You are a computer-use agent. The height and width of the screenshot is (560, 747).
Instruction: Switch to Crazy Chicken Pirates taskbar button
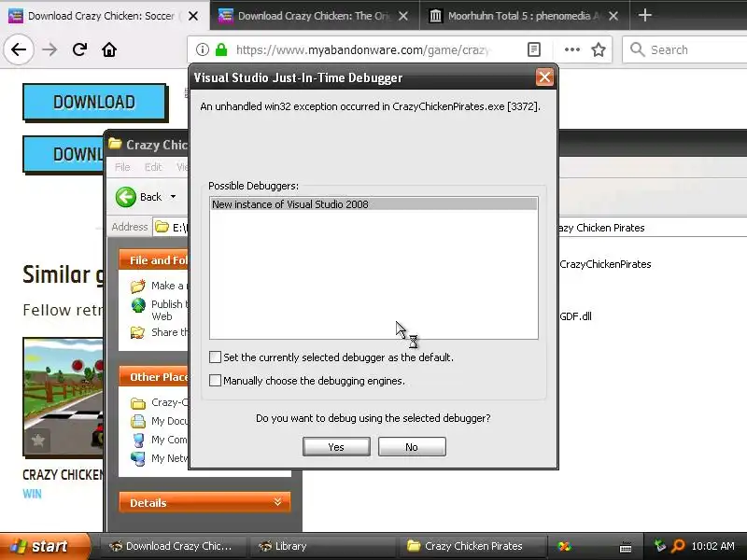click(x=472, y=546)
